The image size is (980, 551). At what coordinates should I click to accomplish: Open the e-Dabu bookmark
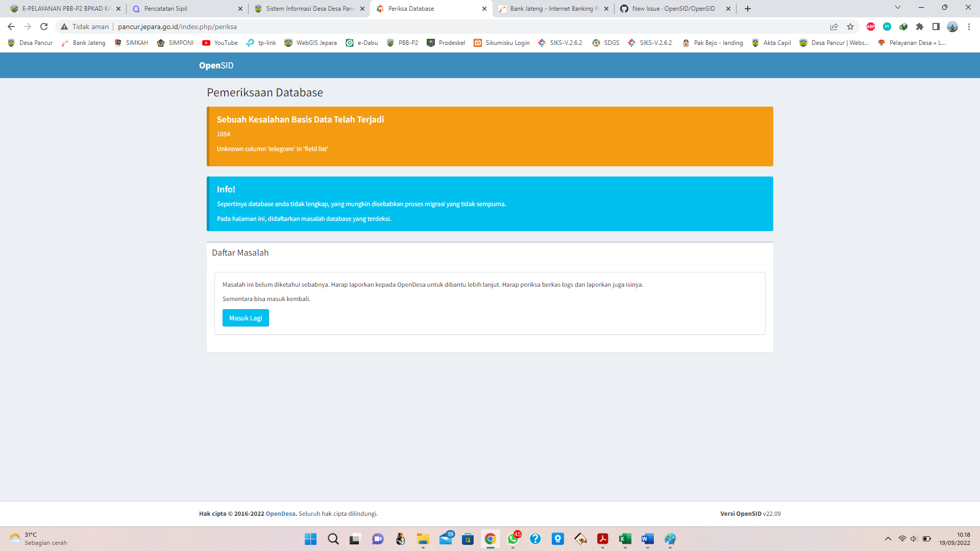tap(362, 43)
